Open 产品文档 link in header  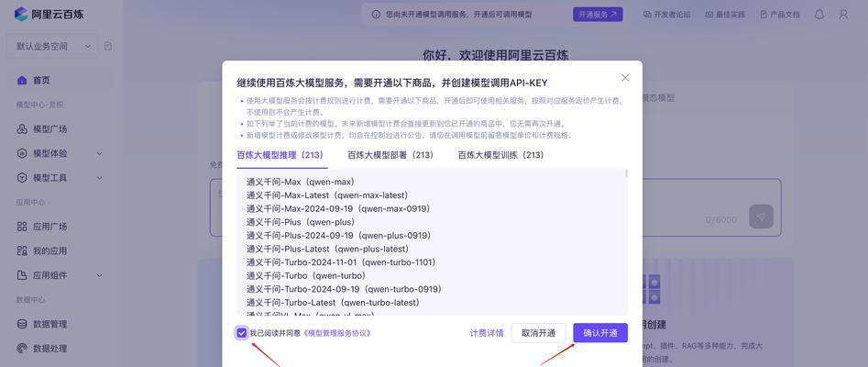[x=780, y=15]
